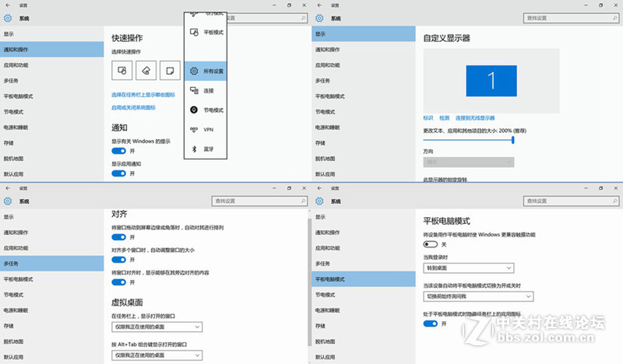Click the back arrow in the 显示 window
The image size is (623, 364).
pos(319,5)
